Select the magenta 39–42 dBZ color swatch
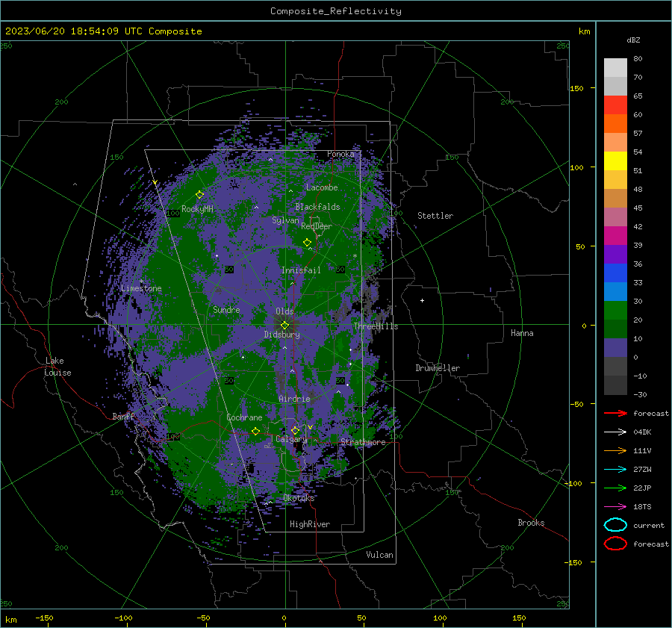Image resolution: width=672 pixels, height=628 pixels. pyautogui.click(x=615, y=236)
